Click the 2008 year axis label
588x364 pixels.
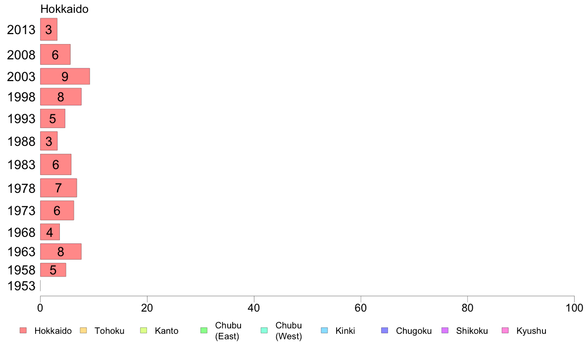(21, 55)
